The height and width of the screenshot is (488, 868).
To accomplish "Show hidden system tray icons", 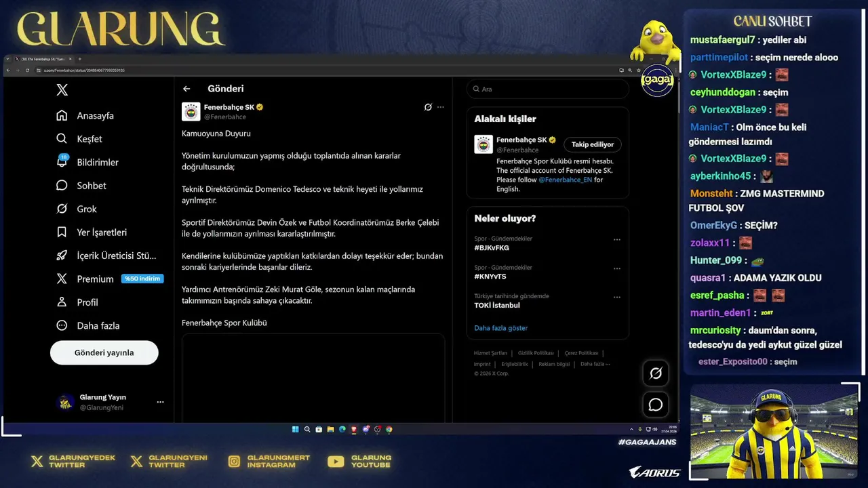I will pyautogui.click(x=631, y=429).
